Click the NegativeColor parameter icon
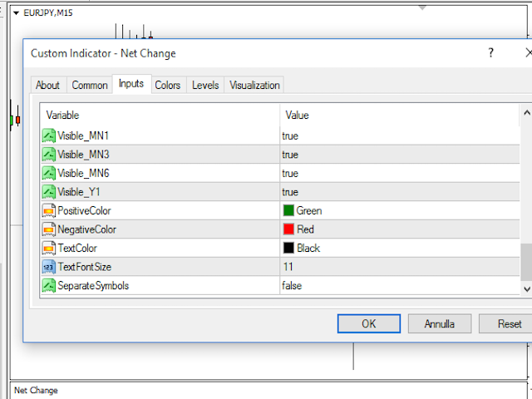532x399 pixels. coord(49,229)
